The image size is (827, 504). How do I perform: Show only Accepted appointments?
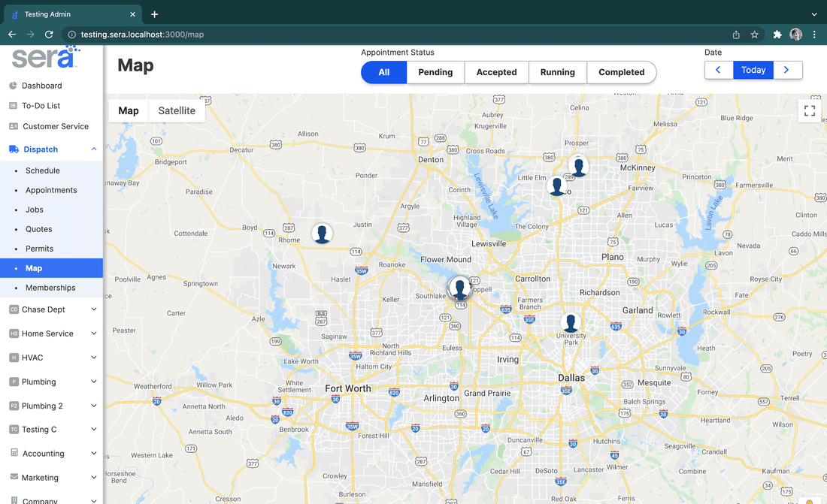click(496, 72)
